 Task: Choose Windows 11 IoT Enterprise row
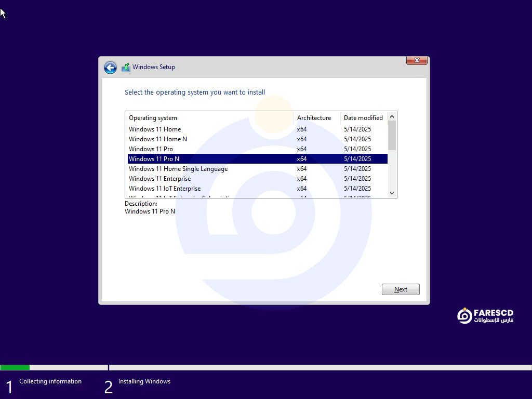pyautogui.click(x=258, y=188)
